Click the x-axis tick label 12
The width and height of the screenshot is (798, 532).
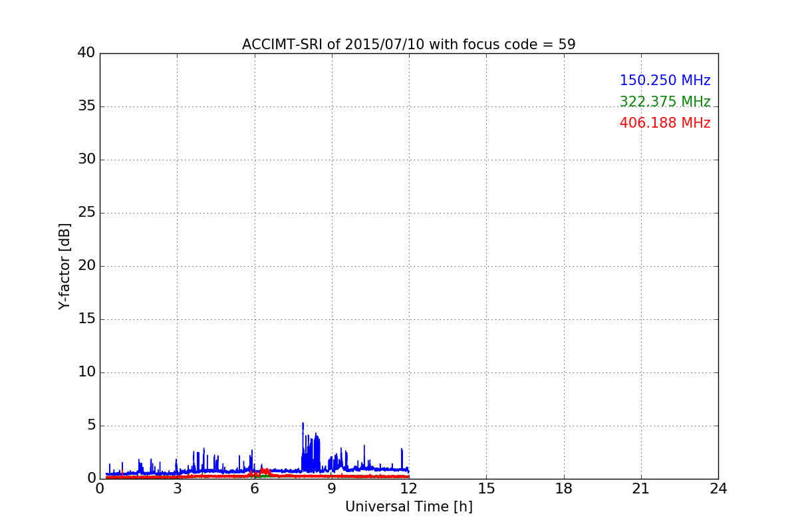pos(409,489)
